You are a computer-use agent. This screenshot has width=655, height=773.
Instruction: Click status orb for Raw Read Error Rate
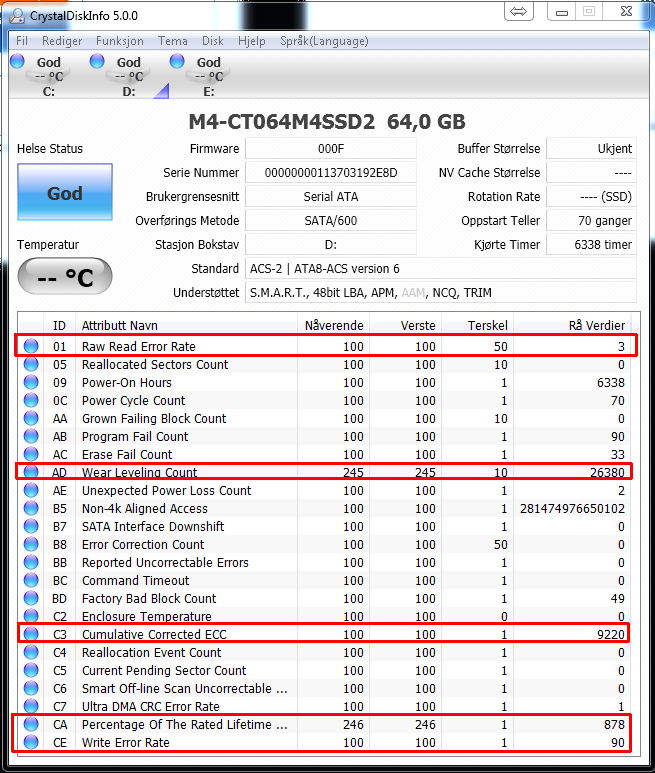coord(31,346)
